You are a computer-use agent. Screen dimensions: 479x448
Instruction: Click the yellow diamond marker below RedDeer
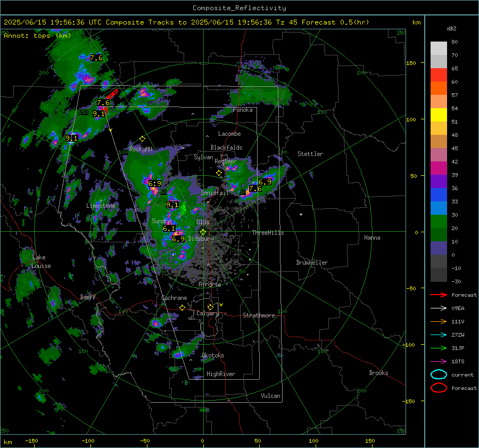tap(219, 173)
